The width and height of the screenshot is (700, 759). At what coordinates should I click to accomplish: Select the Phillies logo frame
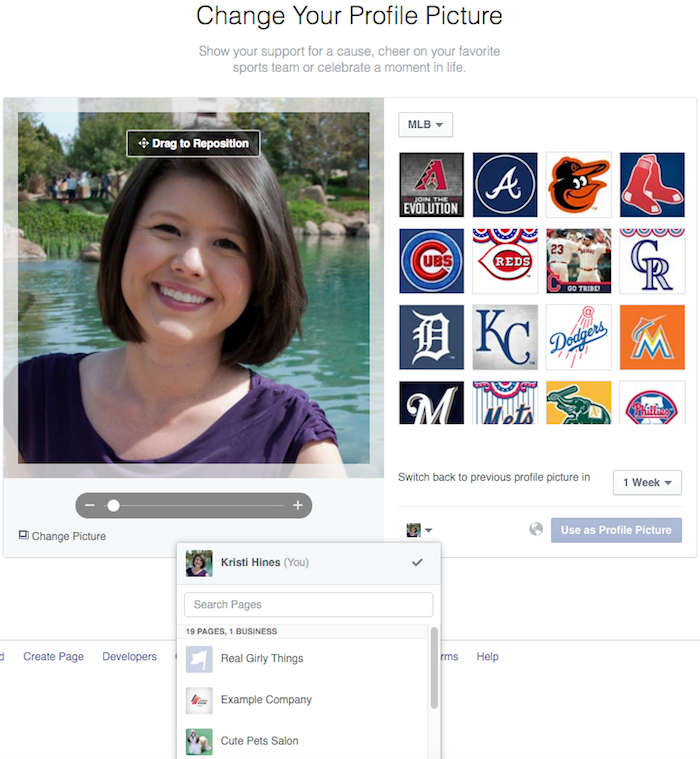click(652, 403)
